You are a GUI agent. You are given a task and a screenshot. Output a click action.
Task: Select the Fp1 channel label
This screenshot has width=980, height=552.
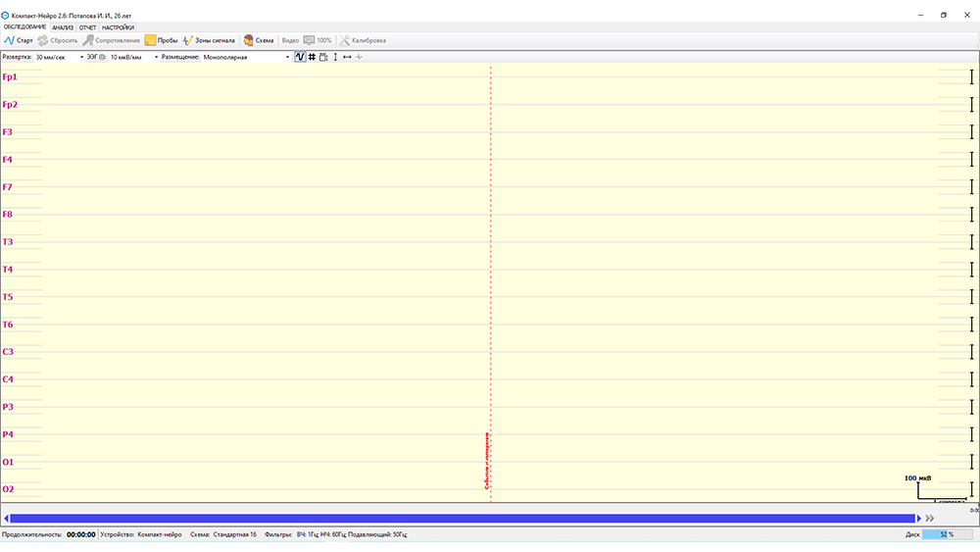[x=10, y=76]
